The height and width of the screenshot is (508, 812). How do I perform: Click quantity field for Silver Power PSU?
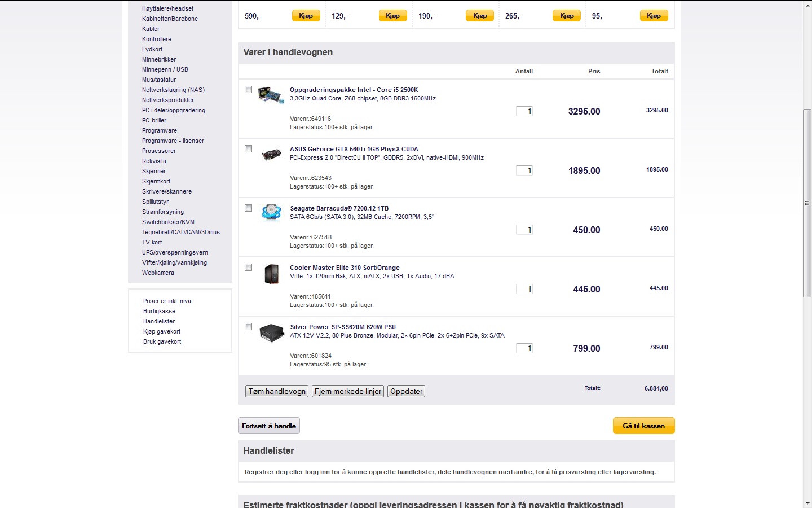coord(524,348)
